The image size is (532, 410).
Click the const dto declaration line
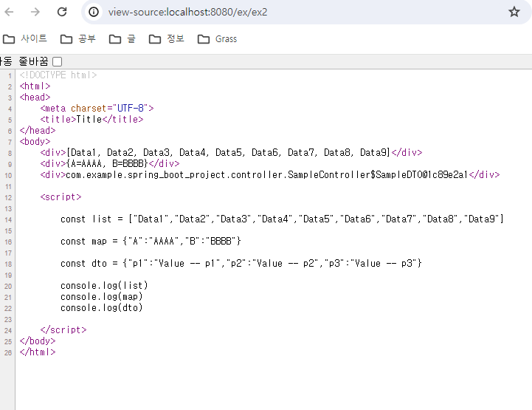coord(241,263)
